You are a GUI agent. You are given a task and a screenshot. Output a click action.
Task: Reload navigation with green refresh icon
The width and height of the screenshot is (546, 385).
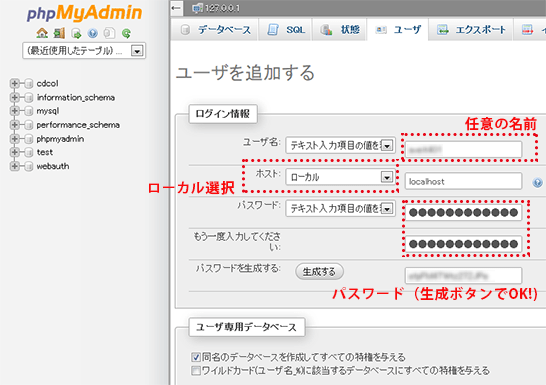[126, 33]
